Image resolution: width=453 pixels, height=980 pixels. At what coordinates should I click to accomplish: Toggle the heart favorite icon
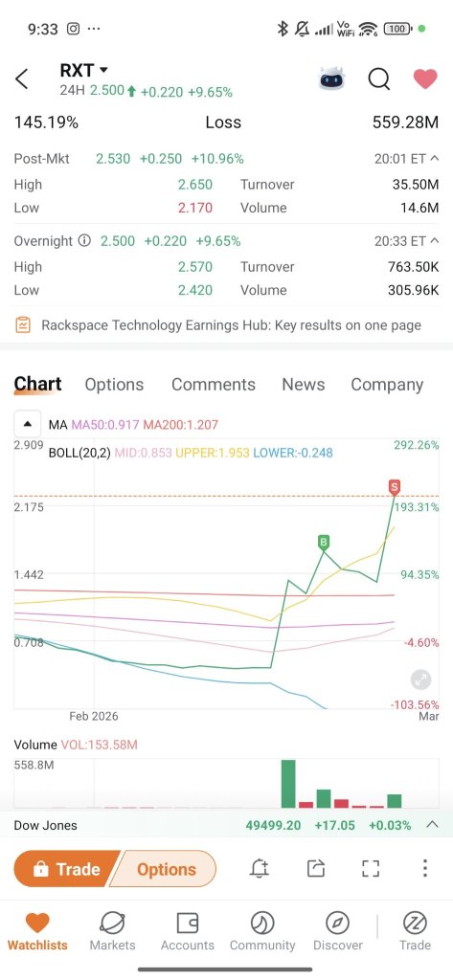[425, 78]
